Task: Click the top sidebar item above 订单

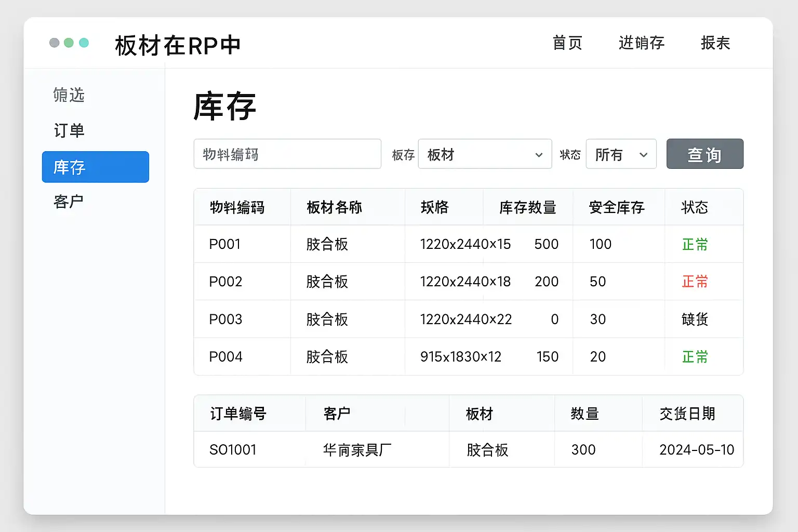Action: pyautogui.click(x=69, y=95)
